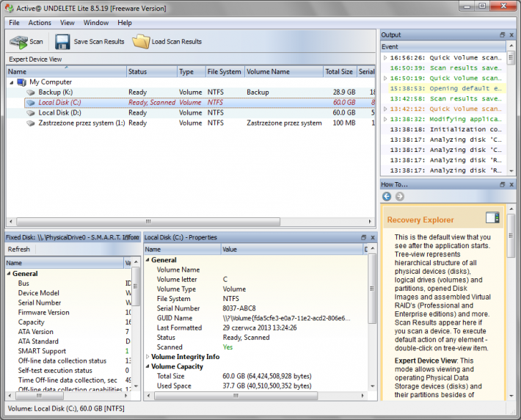Expand the 13:42:12 Quick Volume scan event
The image size is (521, 420).
(x=385, y=109)
